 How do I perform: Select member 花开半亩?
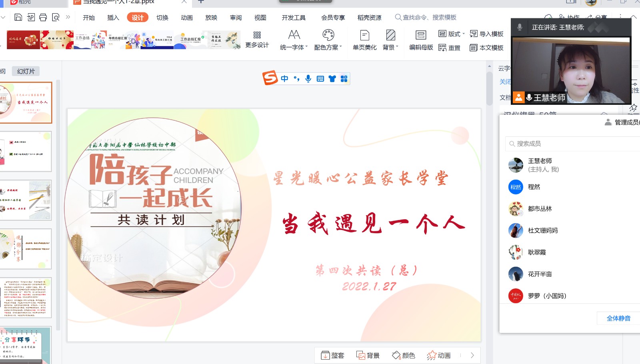(573, 274)
